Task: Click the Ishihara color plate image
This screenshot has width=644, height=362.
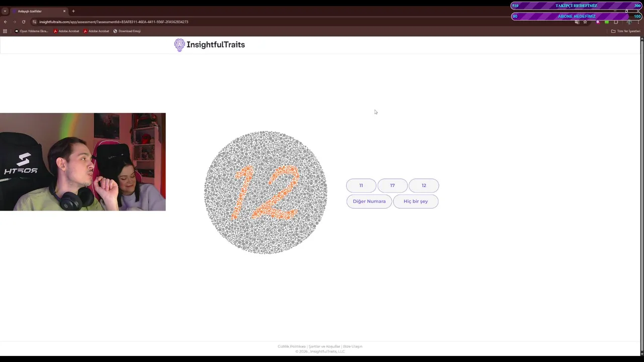Action: (266, 193)
